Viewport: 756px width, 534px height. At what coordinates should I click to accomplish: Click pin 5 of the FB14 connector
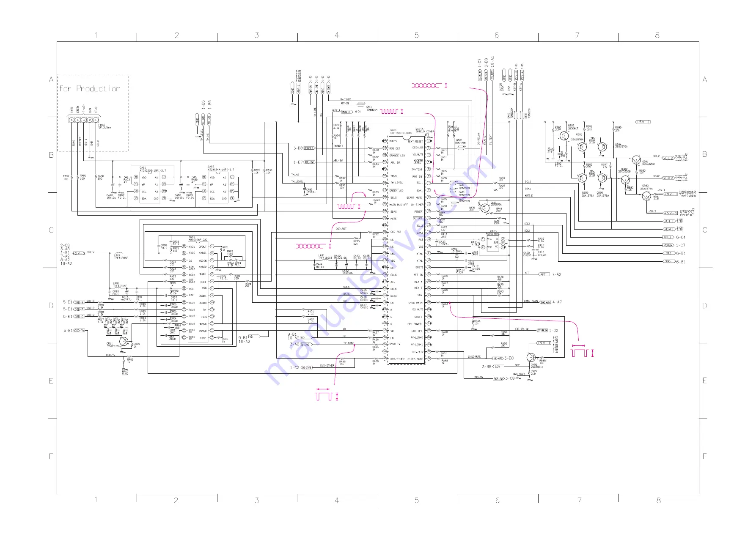point(72,120)
